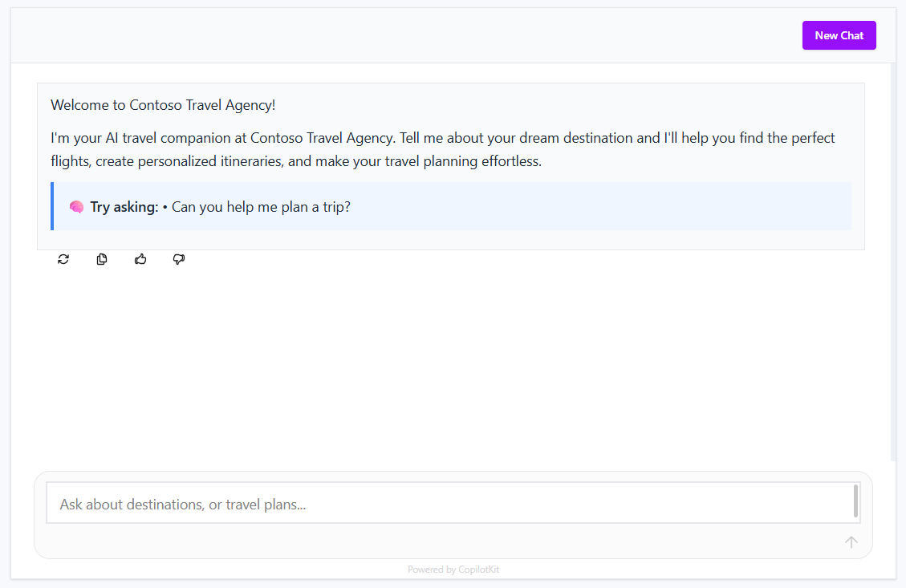Copy the welcome message to clipboard

click(x=102, y=259)
